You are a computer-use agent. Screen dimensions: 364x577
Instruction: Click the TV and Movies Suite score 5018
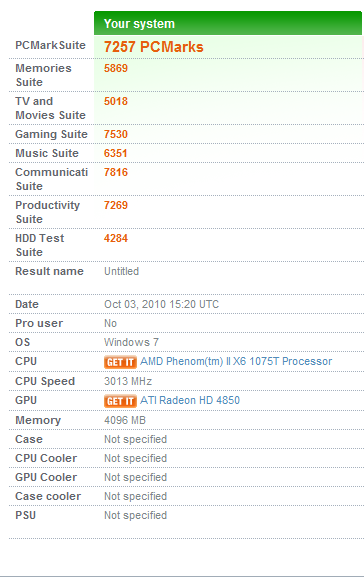(x=116, y=101)
